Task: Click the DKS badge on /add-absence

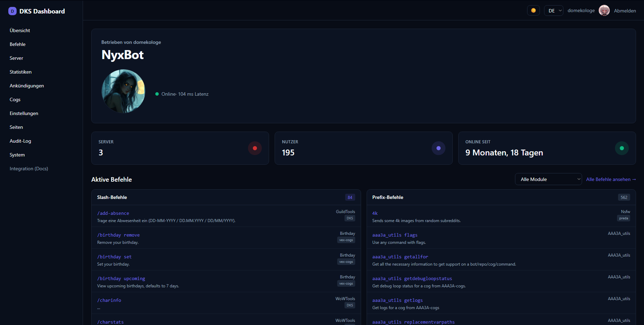Action: [350, 218]
